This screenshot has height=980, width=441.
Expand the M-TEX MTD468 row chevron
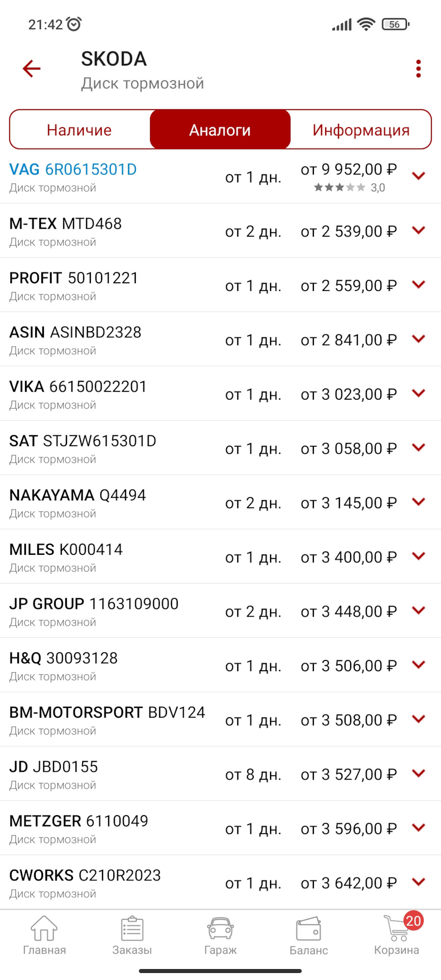419,230
